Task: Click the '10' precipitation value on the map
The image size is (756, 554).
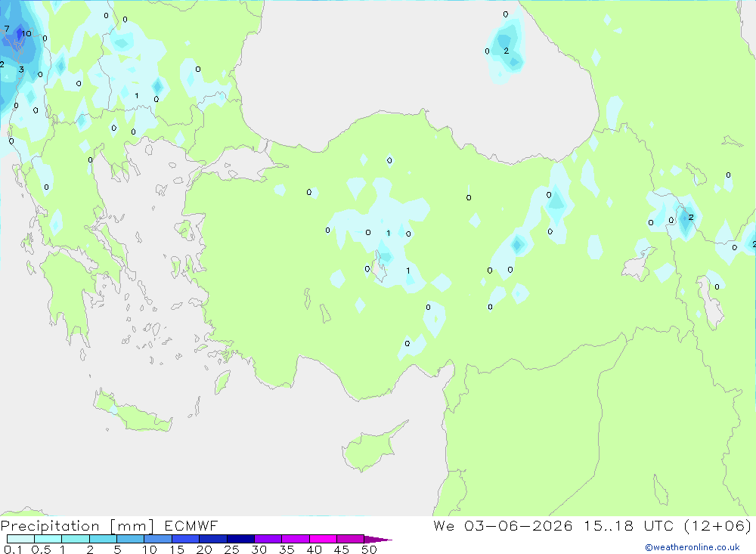Action: [26, 34]
